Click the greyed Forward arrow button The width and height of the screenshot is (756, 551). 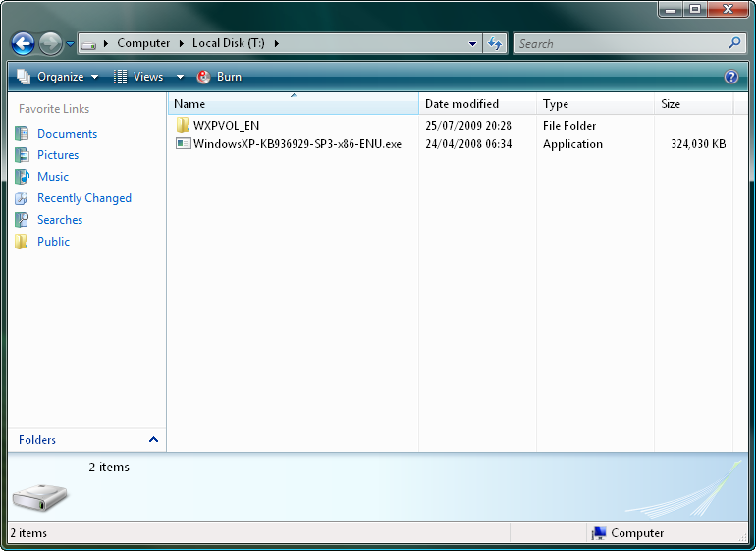[51, 44]
